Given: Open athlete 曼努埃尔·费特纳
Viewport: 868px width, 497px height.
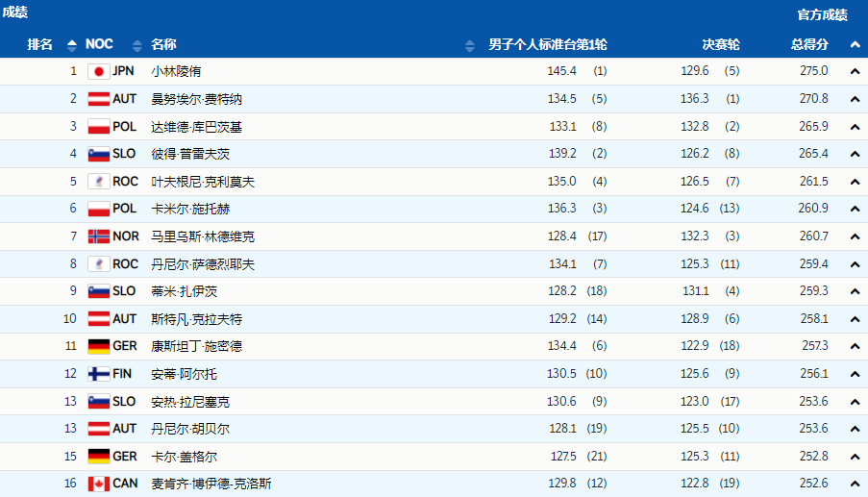Looking at the screenshot, I should [196, 99].
